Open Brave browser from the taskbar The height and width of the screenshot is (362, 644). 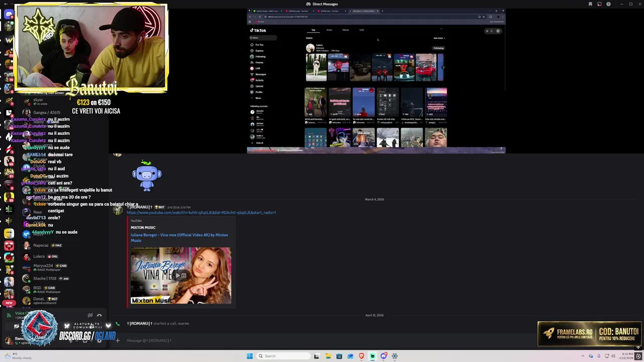click(361, 356)
